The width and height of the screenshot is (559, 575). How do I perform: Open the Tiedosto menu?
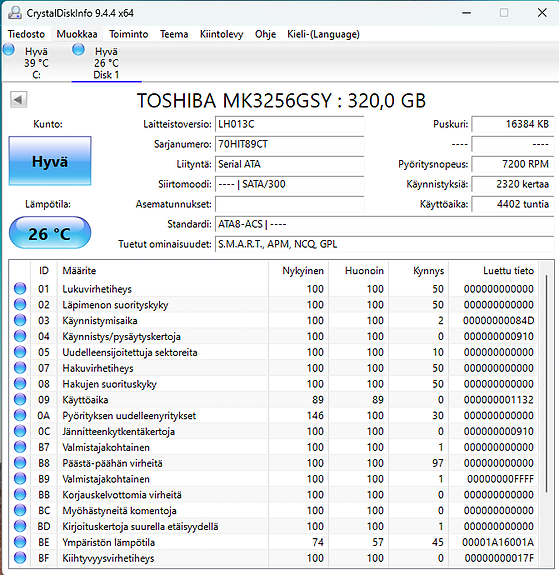tap(26, 34)
